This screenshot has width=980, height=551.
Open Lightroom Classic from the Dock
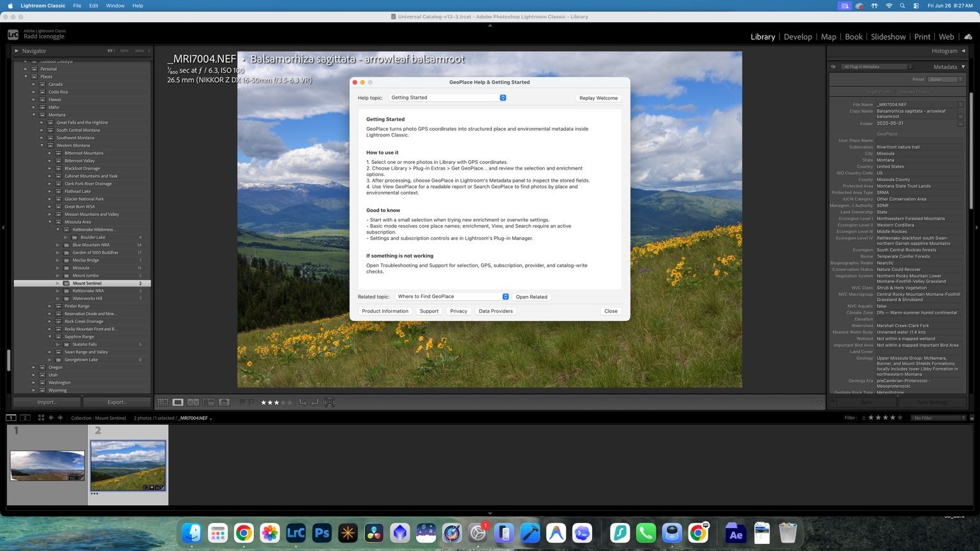pos(295,533)
